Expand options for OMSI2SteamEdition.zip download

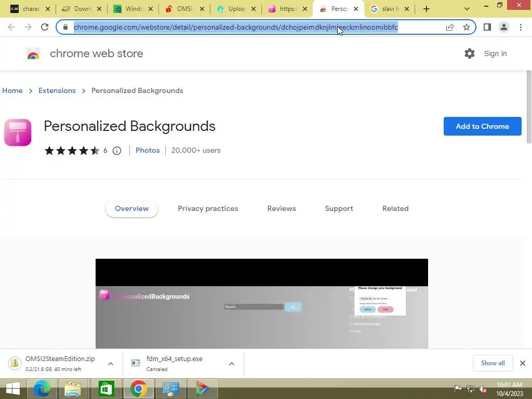pyautogui.click(x=111, y=364)
